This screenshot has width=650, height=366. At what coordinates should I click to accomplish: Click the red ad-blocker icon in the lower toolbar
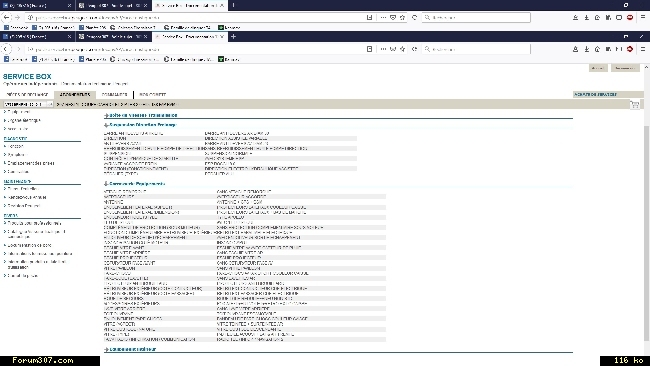point(630,49)
